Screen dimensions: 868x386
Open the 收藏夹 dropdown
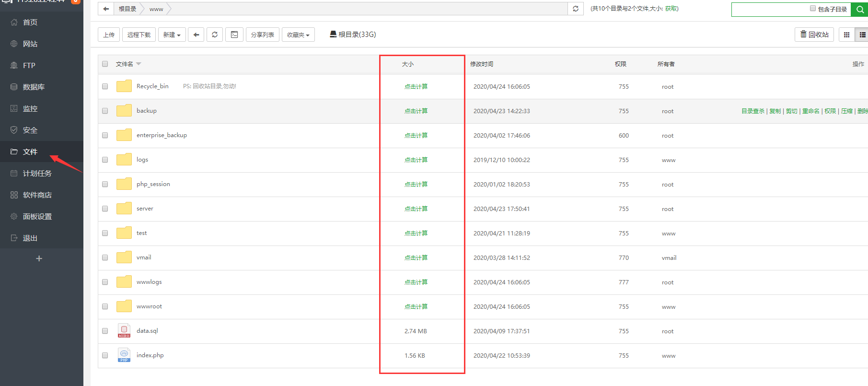tap(298, 35)
